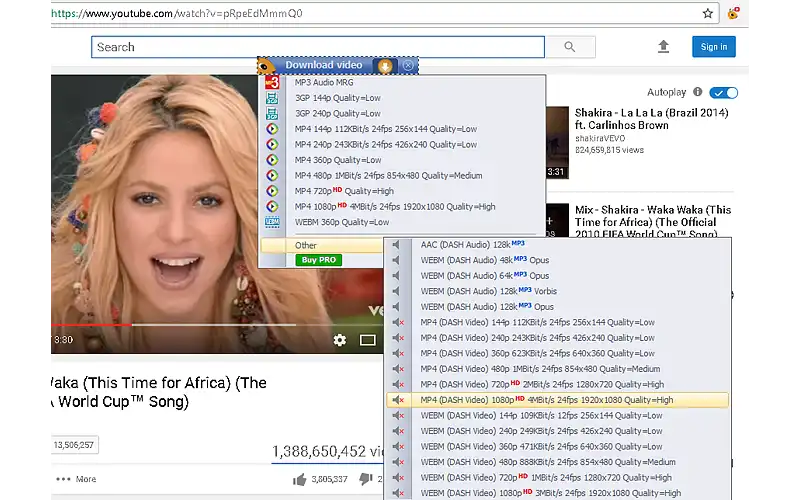The image size is (800, 500).
Task: Close the Download video bar
Action: click(x=408, y=65)
